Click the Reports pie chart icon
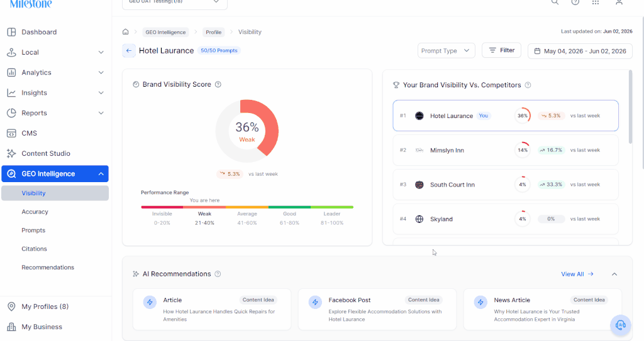 click(11, 113)
